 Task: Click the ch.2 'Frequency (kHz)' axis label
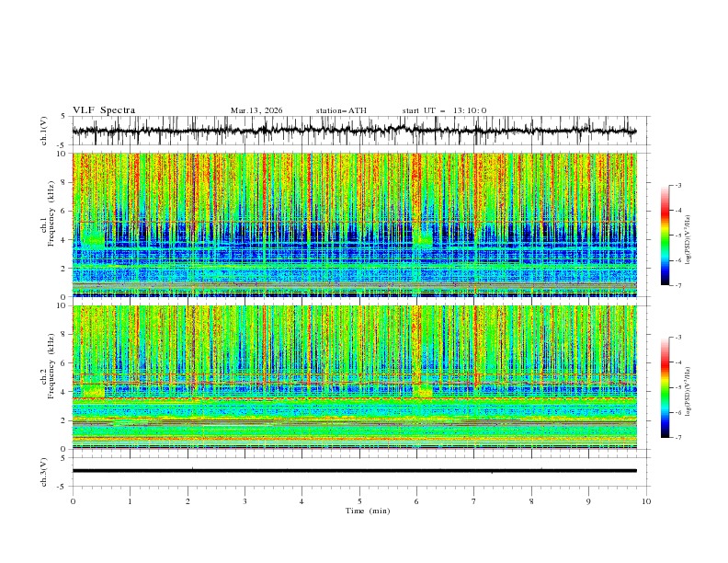pos(51,366)
